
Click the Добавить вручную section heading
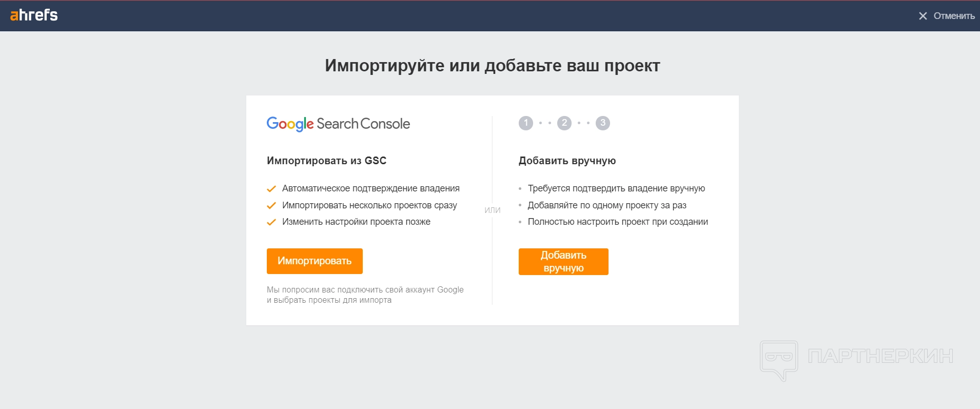tap(567, 161)
